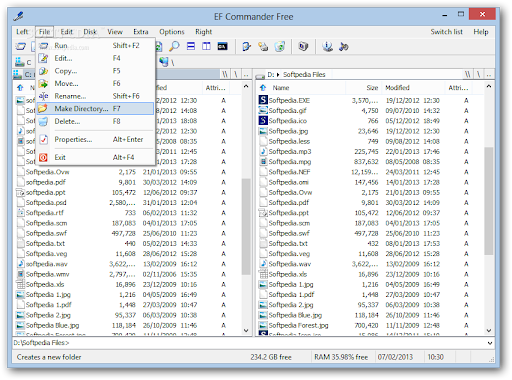Open the command line history dropdown
The image size is (512, 380).
tap(490, 343)
